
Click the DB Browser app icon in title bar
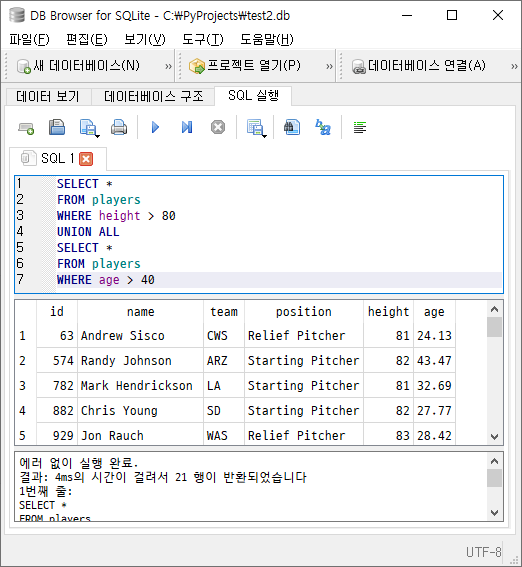17,15
